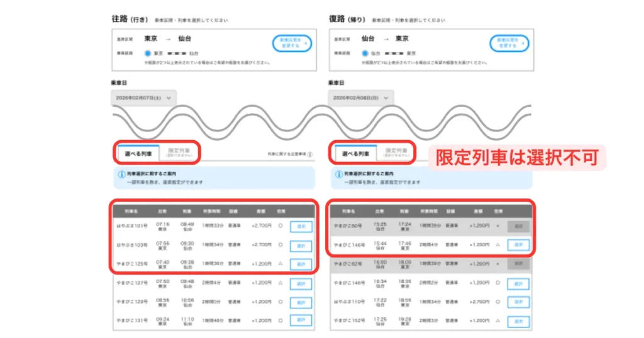Click the 往路 (行き) section heading
This screenshot has height=338, width=644.
[130, 19]
